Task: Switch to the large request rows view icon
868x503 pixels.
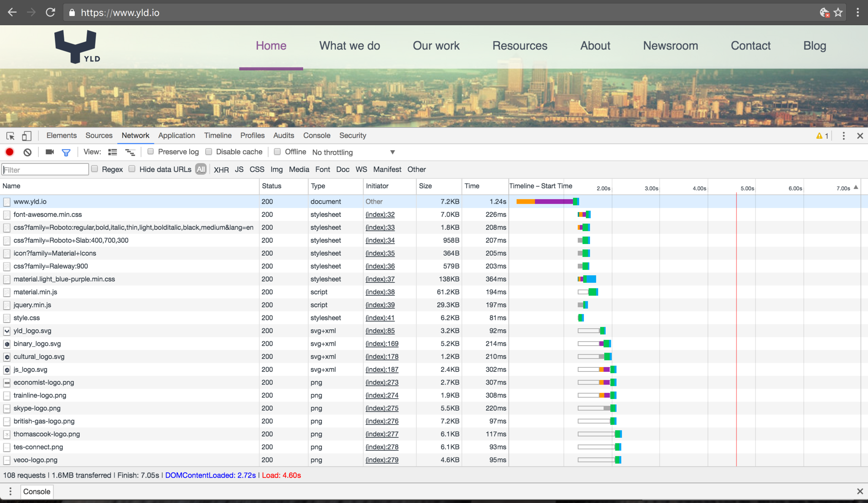Action: coord(113,152)
